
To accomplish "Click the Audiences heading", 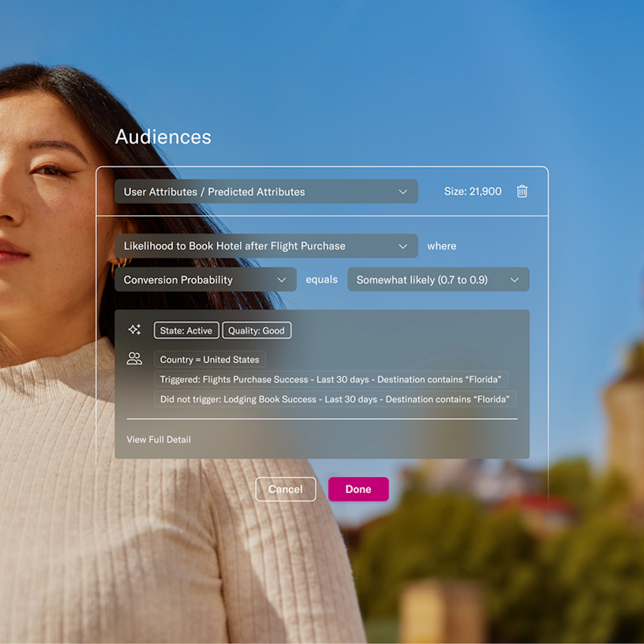I will click(x=163, y=137).
